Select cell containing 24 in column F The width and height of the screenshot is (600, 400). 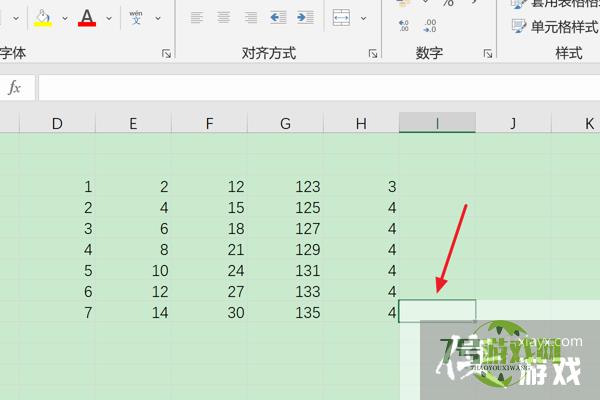point(209,271)
